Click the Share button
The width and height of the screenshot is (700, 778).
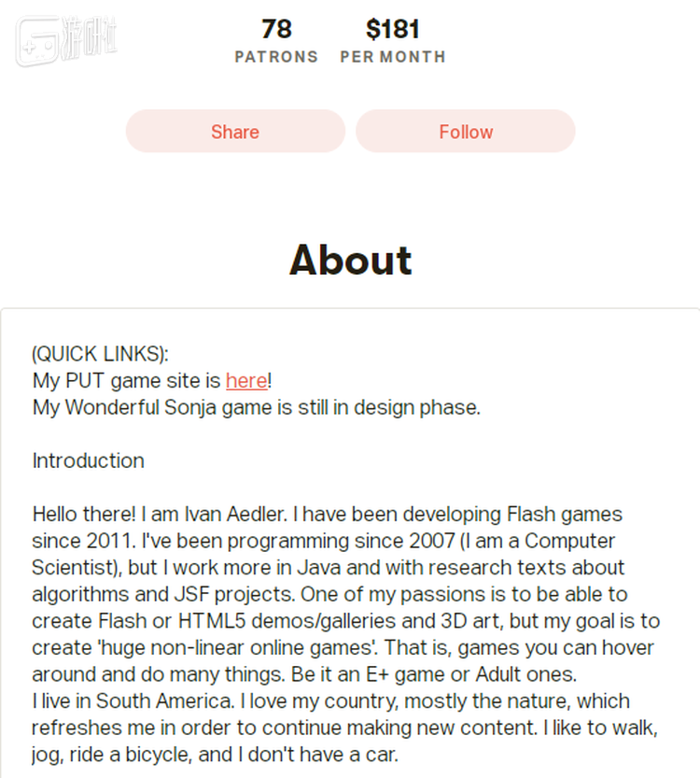235,132
